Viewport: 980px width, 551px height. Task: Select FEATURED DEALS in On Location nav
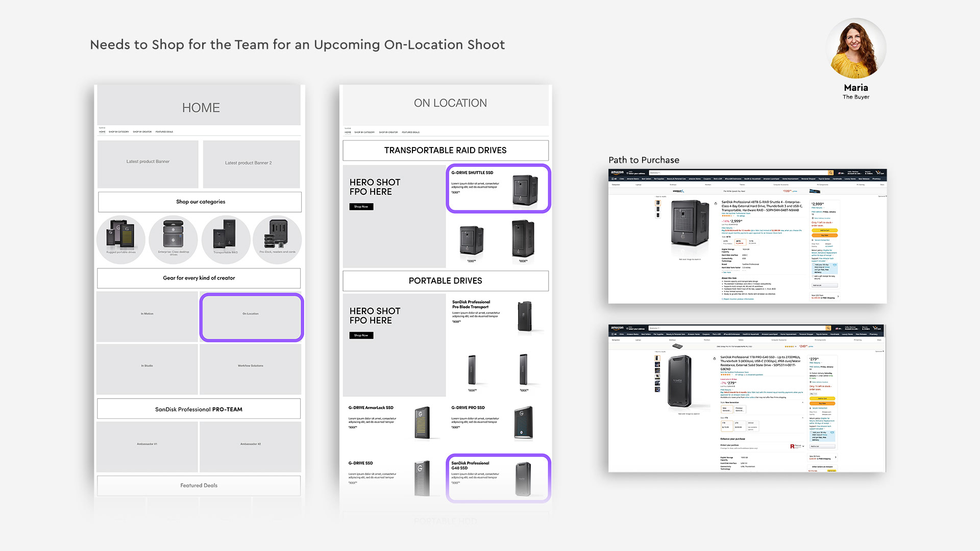coord(411,132)
